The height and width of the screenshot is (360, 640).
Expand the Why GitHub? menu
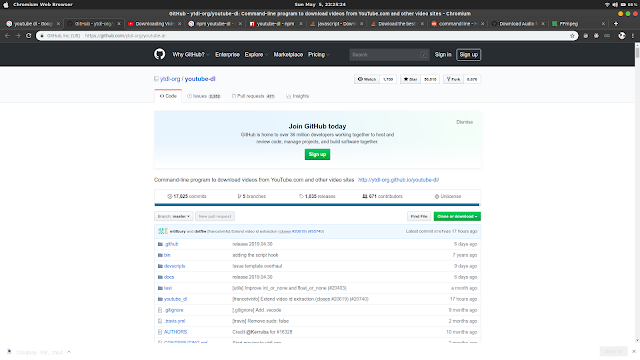pyautogui.click(x=191, y=55)
